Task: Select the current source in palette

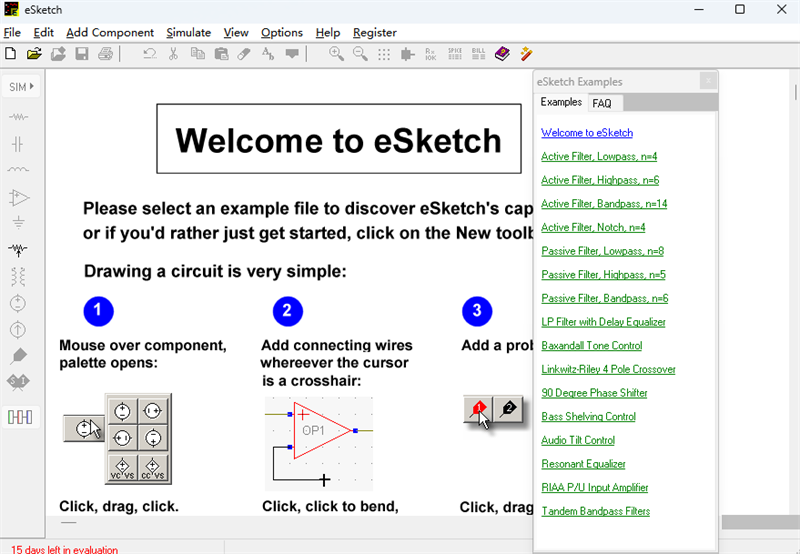Action: 18,330
